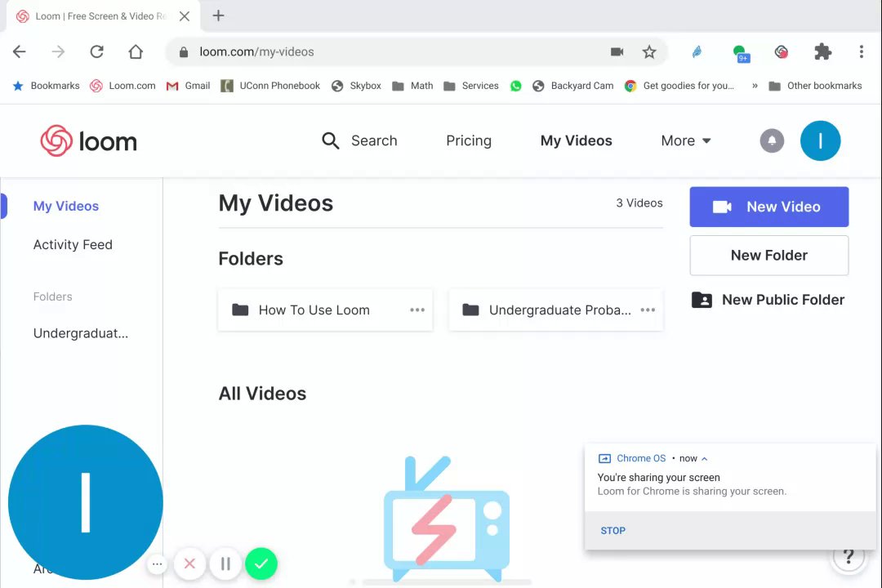
Task: Click the browser Back arrow
Action: (x=20, y=51)
